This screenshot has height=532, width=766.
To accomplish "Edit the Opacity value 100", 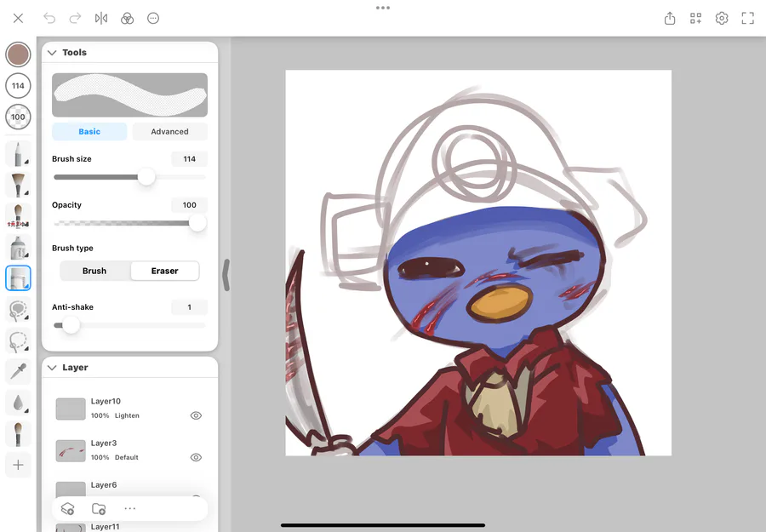I will 190,205.
